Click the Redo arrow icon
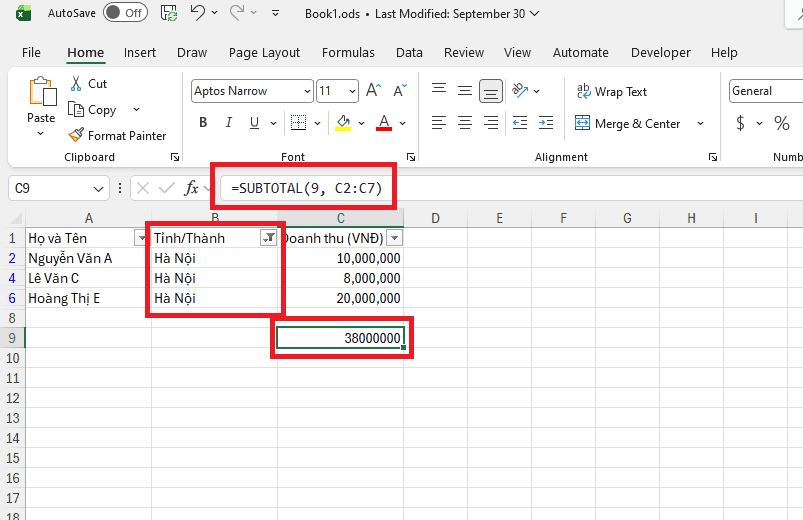 tap(237, 12)
